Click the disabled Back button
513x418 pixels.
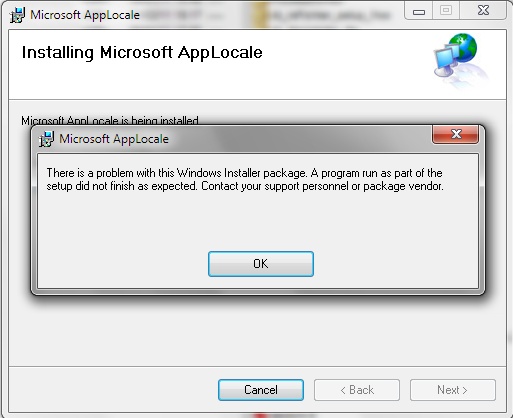pos(357,390)
